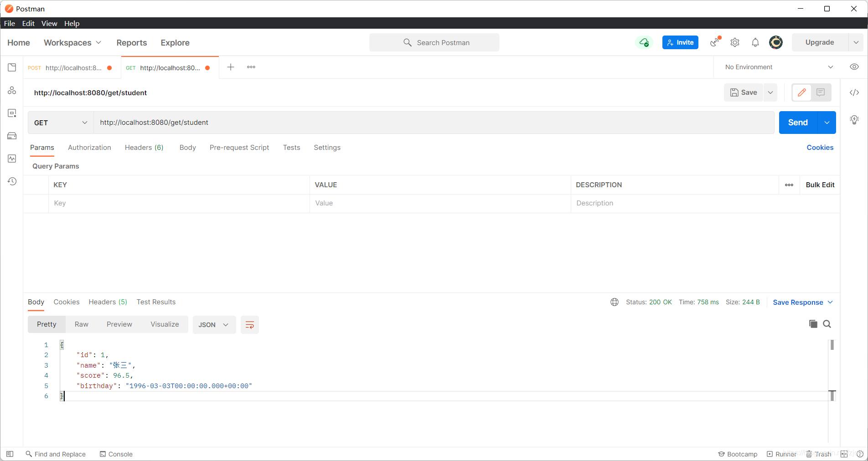Click Bulk Edit

[x=820, y=185]
